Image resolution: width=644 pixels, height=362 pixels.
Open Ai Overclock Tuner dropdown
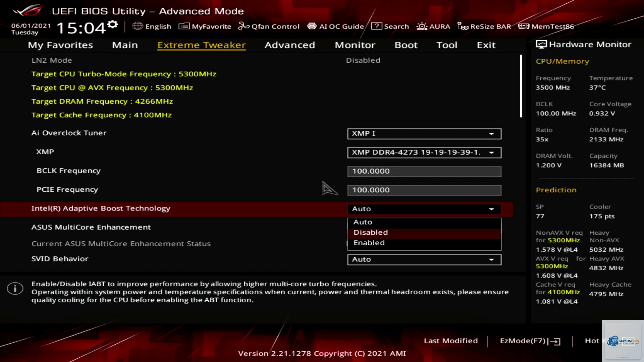coord(424,133)
